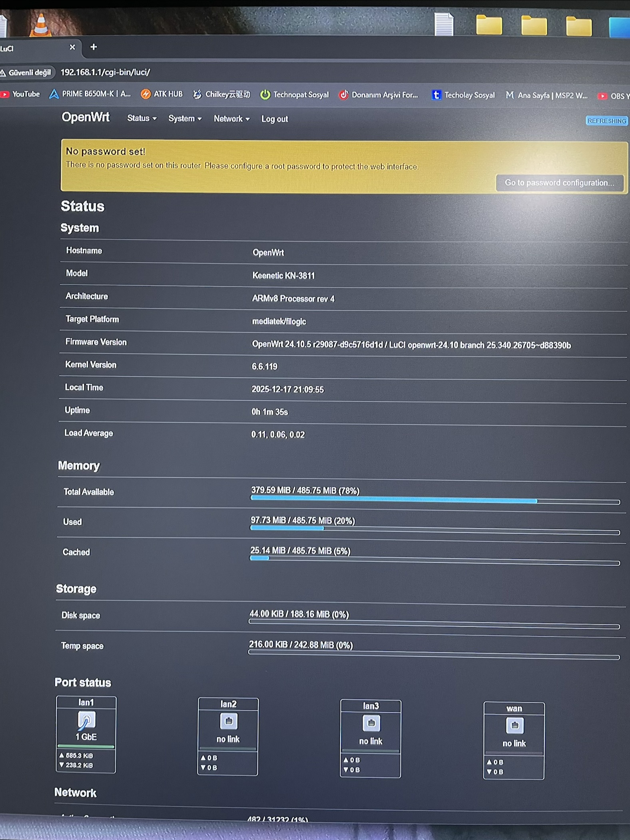Click the Firmware Version value text
Screen dimensions: 630x840
[411, 345]
